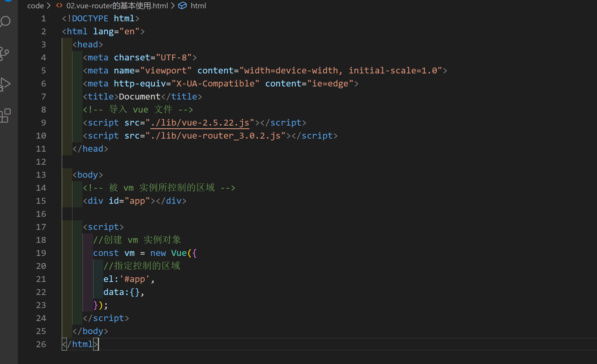Click the 'Document' title text

click(140, 97)
